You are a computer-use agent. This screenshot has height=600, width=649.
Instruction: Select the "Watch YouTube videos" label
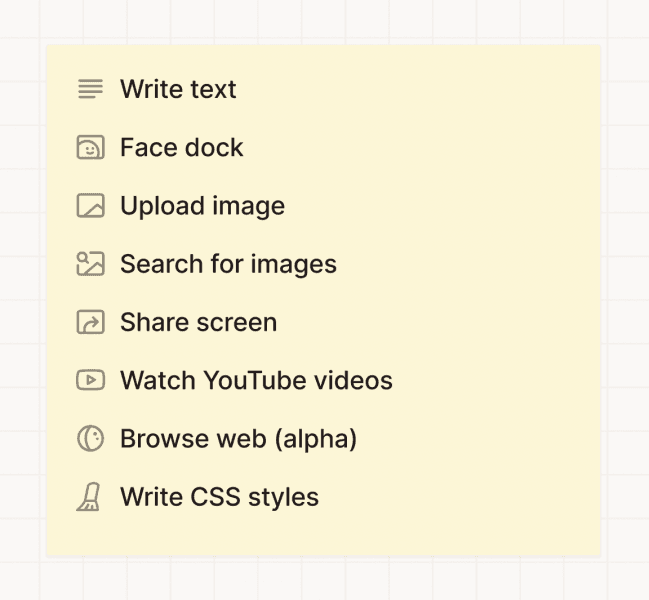[x=256, y=380]
